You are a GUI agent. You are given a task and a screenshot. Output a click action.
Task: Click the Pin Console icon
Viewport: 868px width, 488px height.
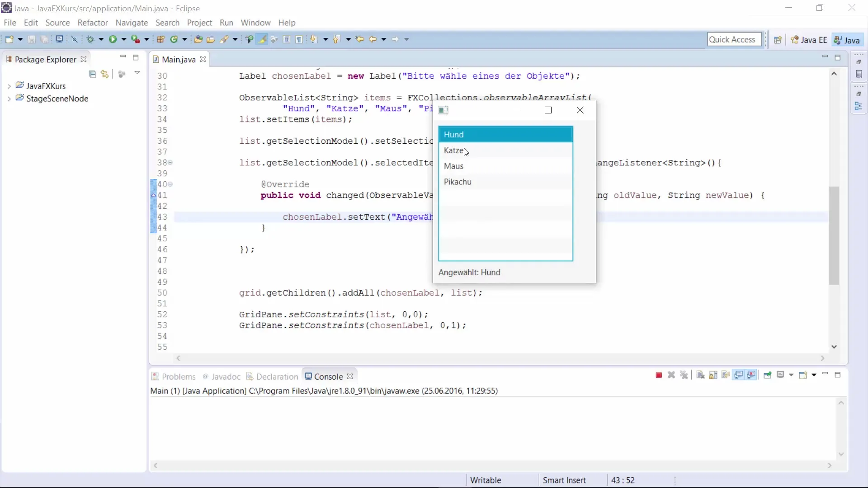(x=767, y=375)
